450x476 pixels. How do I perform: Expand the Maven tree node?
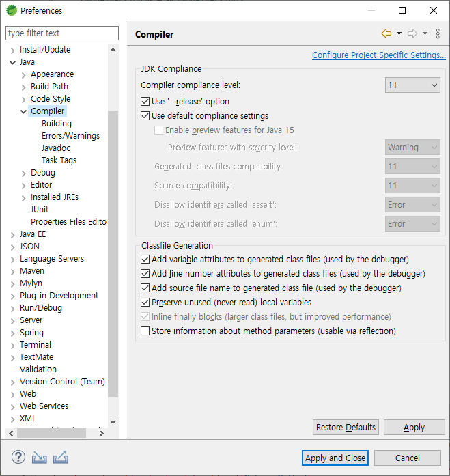(13, 271)
